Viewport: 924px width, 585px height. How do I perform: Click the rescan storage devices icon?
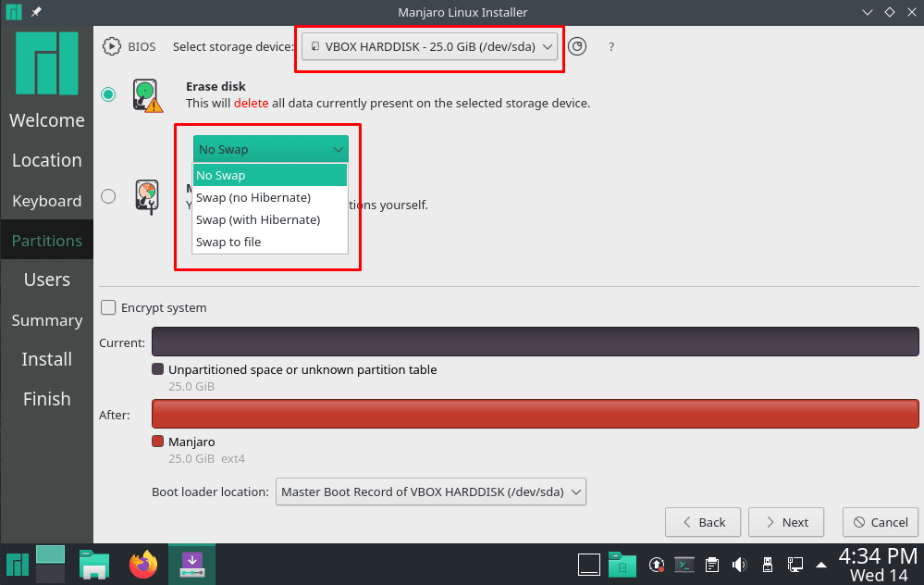(577, 45)
